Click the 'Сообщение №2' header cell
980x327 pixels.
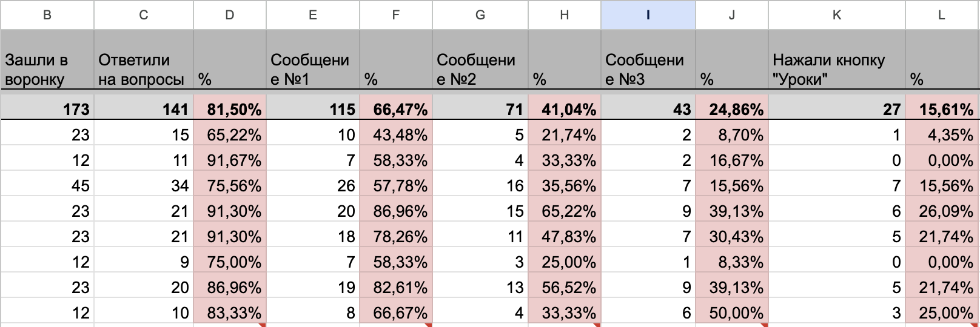tap(480, 62)
